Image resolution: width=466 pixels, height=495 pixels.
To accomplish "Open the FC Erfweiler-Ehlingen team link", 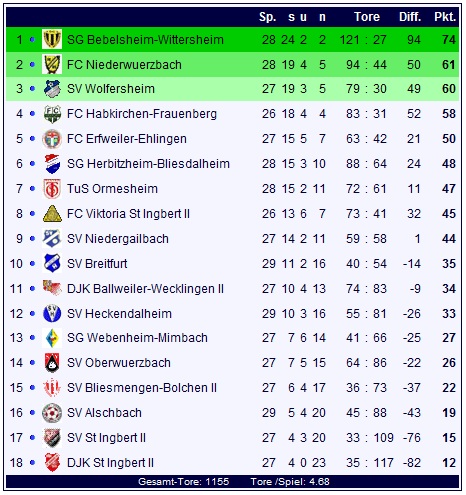I will point(127,139).
